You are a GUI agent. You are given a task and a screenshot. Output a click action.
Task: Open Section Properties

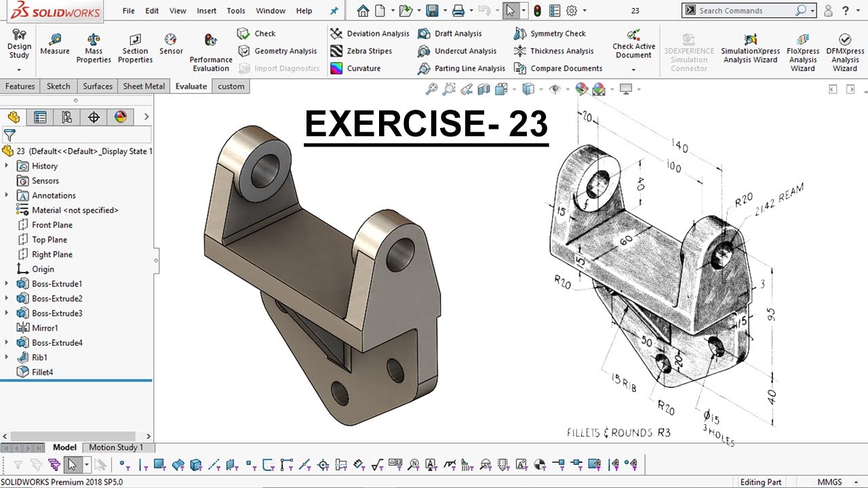(x=135, y=49)
